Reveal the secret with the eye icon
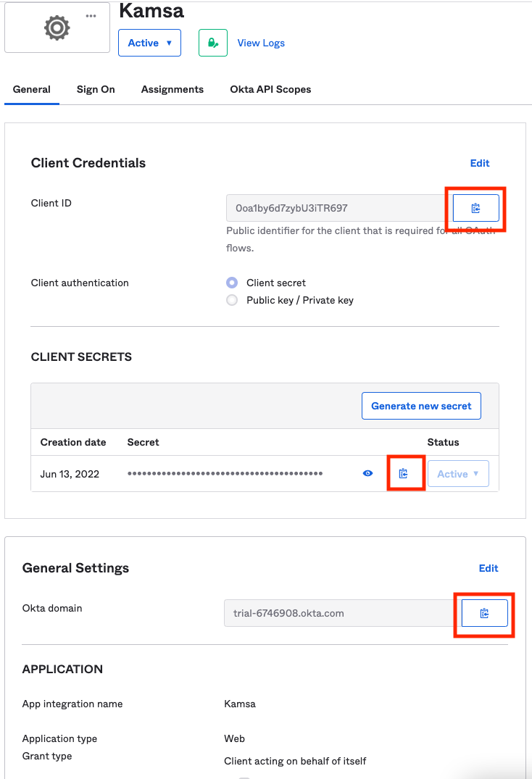This screenshot has height=779, width=532. click(x=367, y=473)
